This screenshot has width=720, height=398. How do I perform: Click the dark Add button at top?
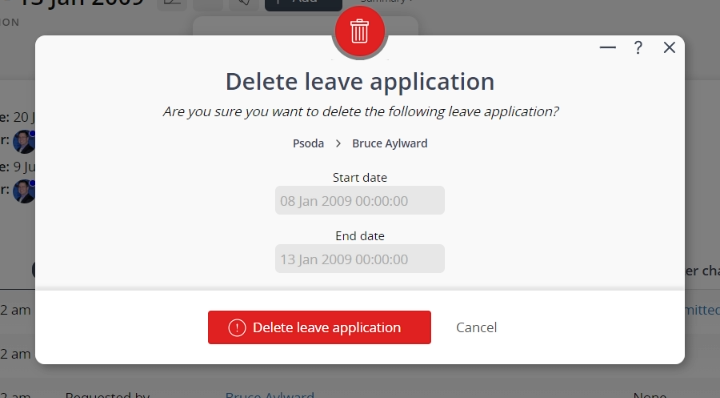(304, 4)
